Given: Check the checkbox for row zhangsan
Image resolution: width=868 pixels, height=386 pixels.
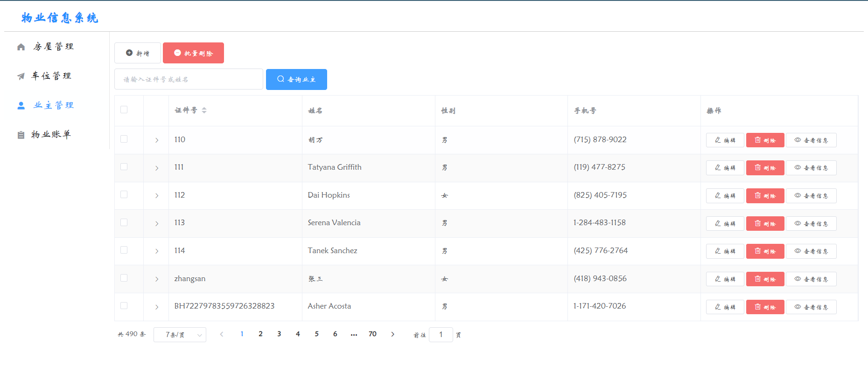Looking at the screenshot, I should tap(124, 278).
